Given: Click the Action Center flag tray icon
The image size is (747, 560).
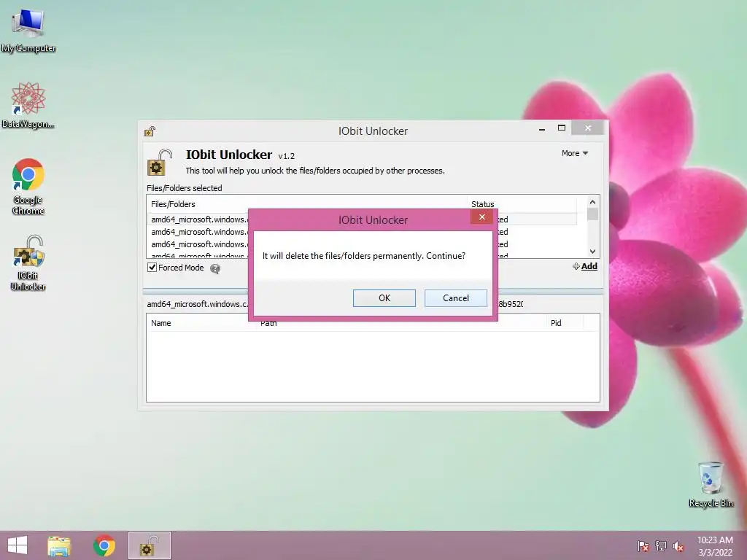Looking at the screenshot, I should point(643,546).
